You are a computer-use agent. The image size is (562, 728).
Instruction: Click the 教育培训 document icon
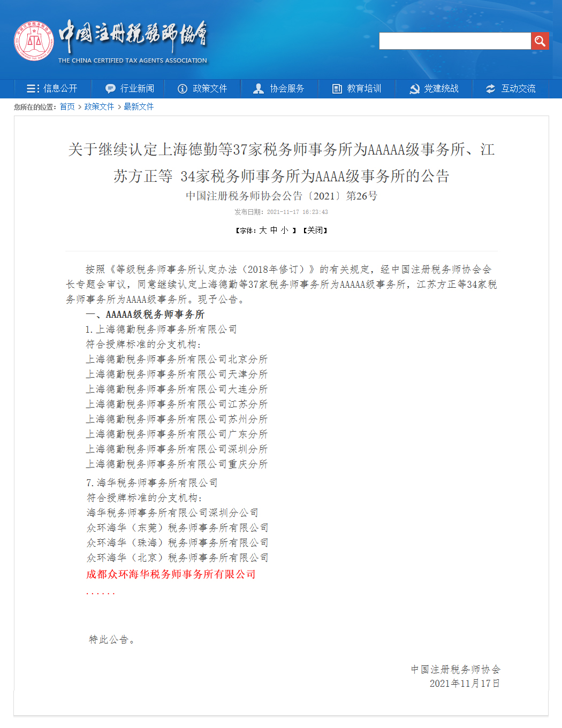point(337,89)
